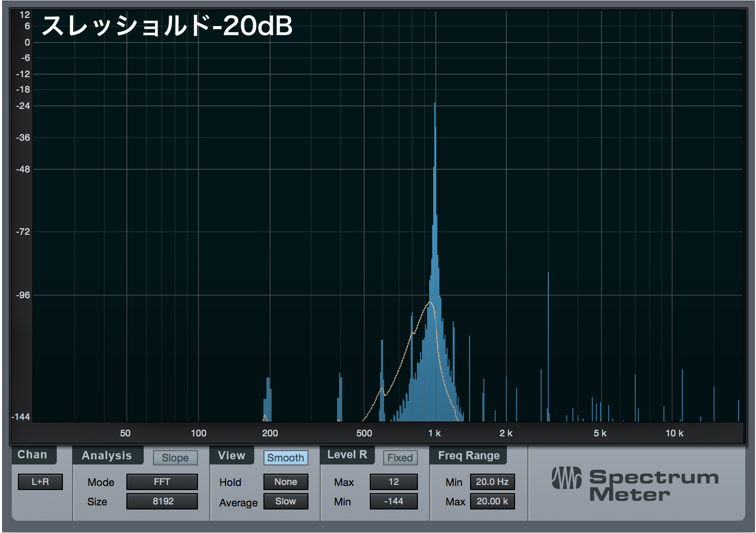This screenshot has height=533, width=756.
Task: Click the Average label in View
Action: point(238,503)
